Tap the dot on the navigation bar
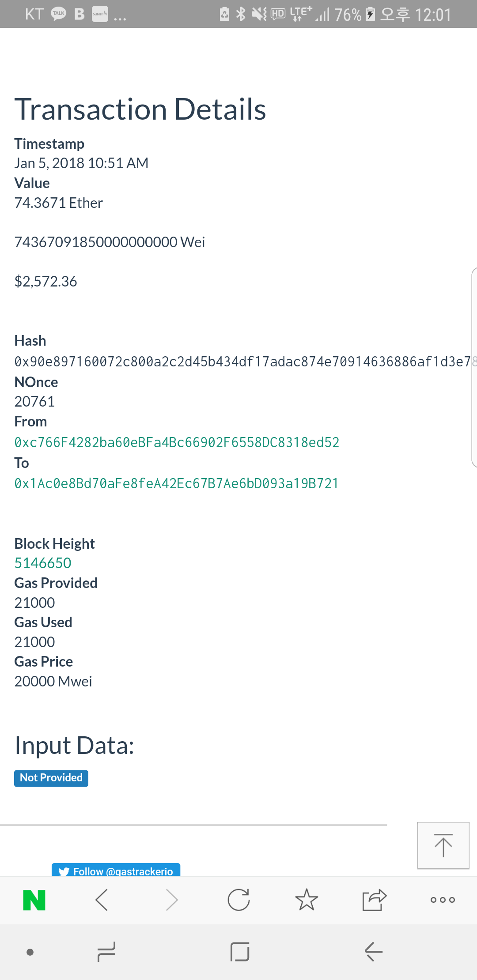Image resolution: width=477 pixels, height=980 pixels. coord(30,952)
